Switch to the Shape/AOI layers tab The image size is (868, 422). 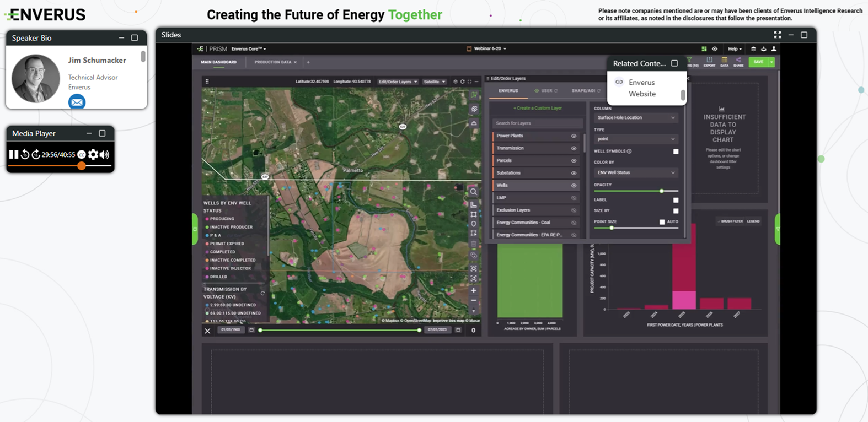point(586,91)
